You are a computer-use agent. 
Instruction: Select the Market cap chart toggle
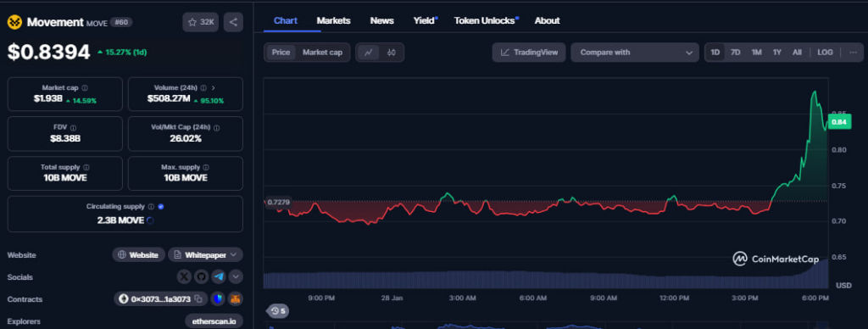click(x=322, y=53)
